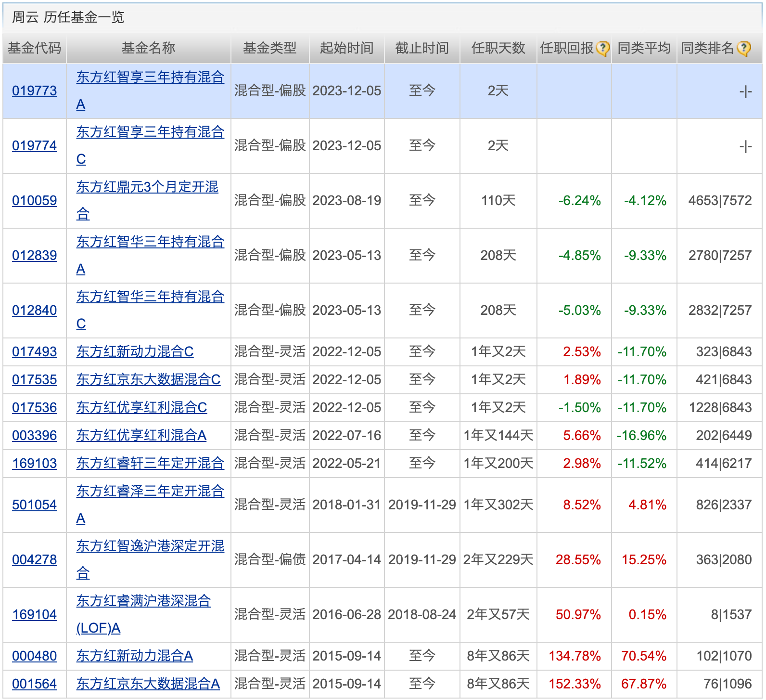Click the 基金名称 column header
Image resolution: width=766 pixels, height=700 pixels.
(x=148, y=48)
